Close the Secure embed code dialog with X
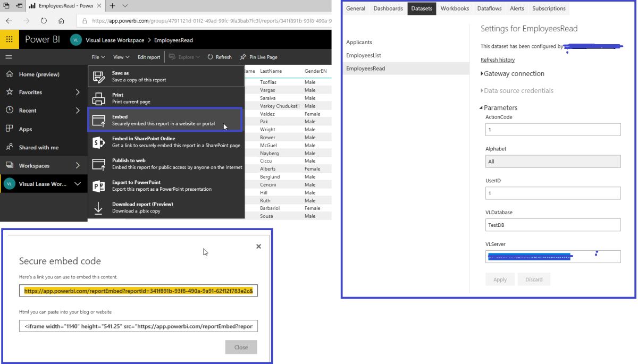Image resolution: width=638 pixels, height=364 pixels. [258, 246]
